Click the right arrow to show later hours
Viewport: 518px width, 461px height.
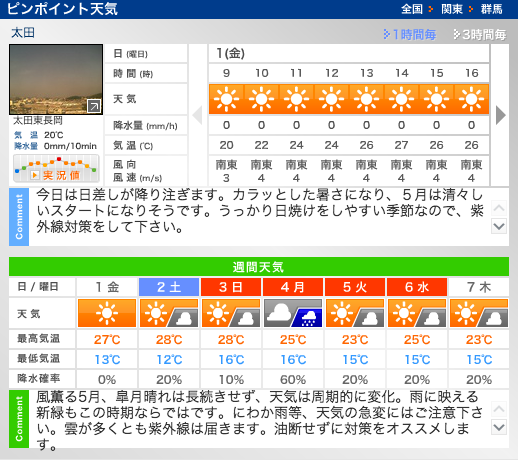[x=500, y=115]
